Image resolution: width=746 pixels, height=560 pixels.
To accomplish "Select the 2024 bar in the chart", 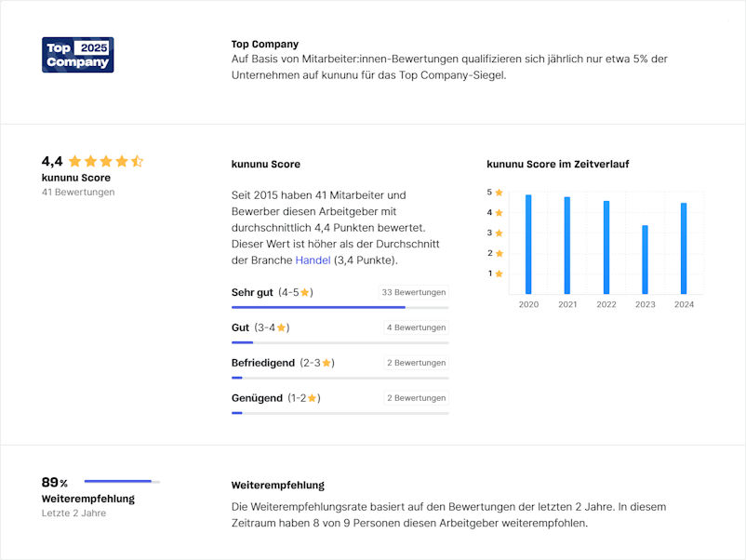I will pos(684,248).
